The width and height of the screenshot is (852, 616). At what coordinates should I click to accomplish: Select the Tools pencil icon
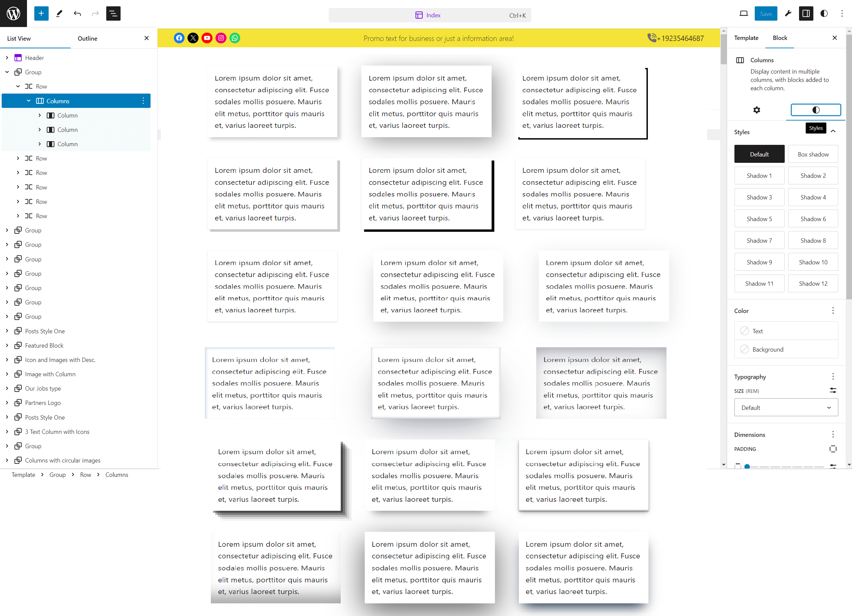59,14
